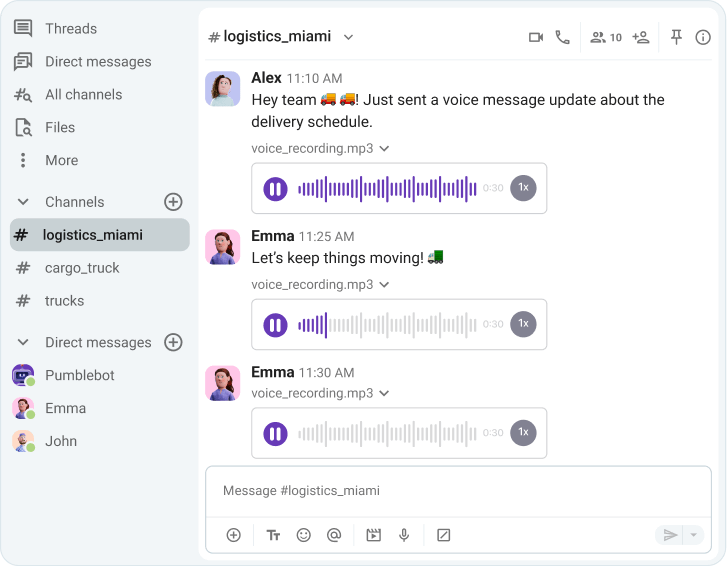Pause Emma's 11:25 AM voice recording
Image resolution: width=727 pixels, height=567 pixels.
(275, 324)
